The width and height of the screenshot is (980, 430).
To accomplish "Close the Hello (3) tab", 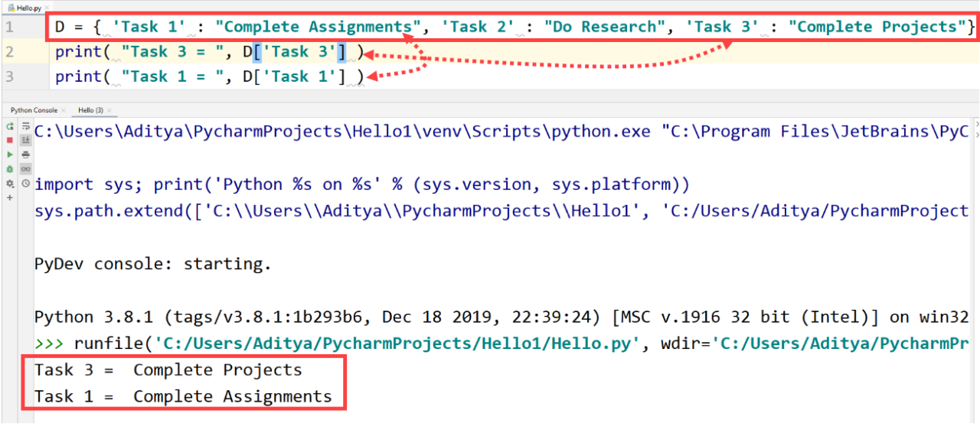I will [109, 111].
